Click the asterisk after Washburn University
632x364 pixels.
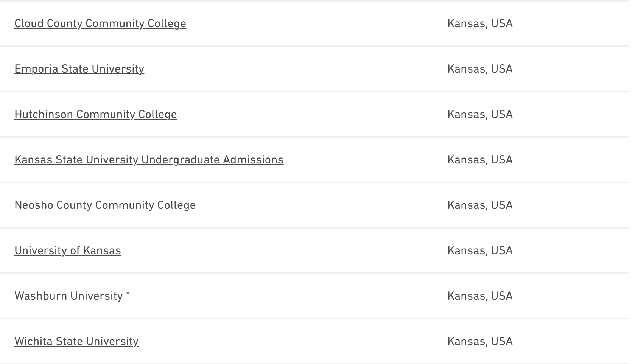[128, 294]
